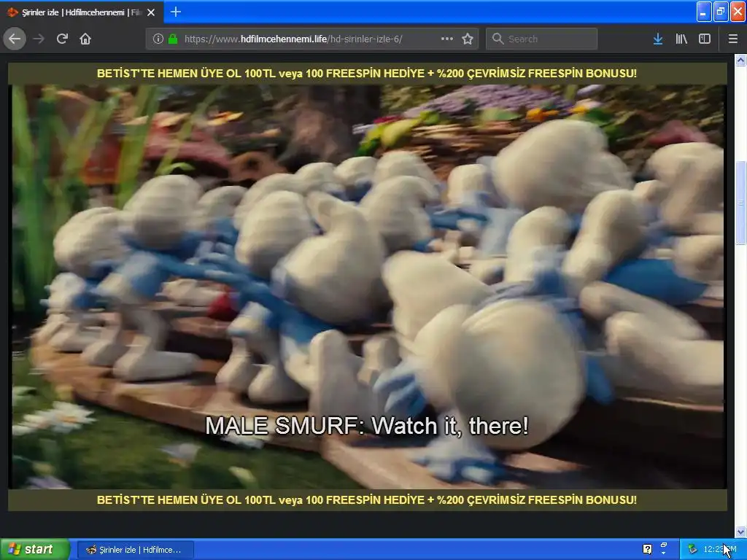Open a new tab with the plus button
Image resolution: width=747 pixels, height=560 pixels.
coord(176,12)
